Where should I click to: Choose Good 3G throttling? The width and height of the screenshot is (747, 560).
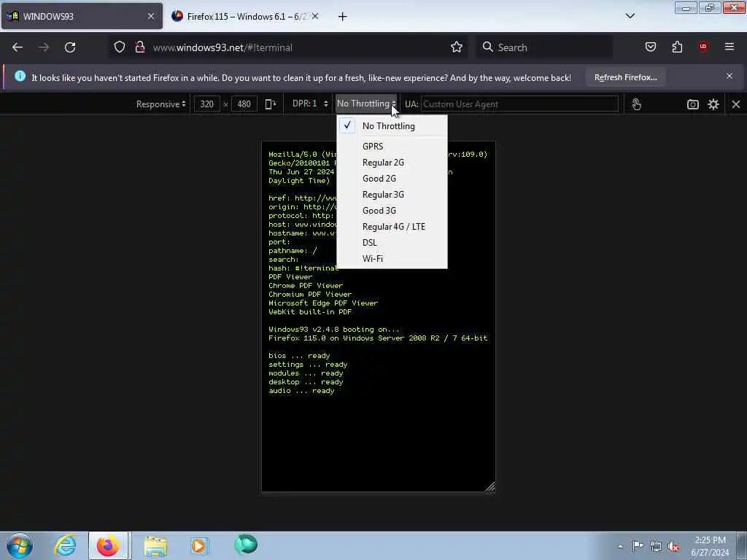coord(392,211)
